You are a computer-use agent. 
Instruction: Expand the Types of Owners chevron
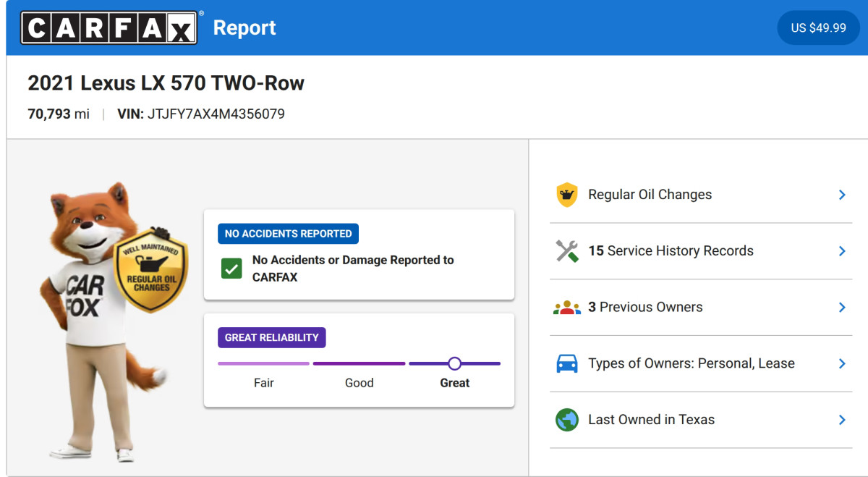pyautogui.click(x=842, y=363)
